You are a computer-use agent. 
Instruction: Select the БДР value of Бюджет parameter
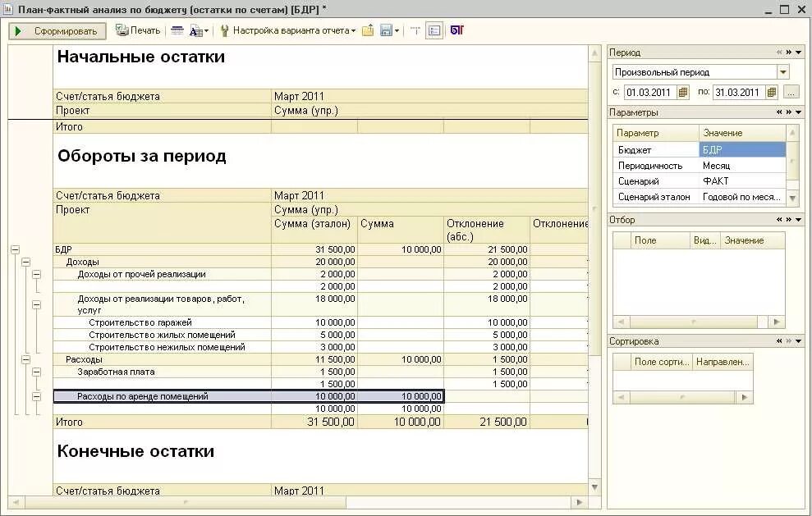[x=742, y=149]
